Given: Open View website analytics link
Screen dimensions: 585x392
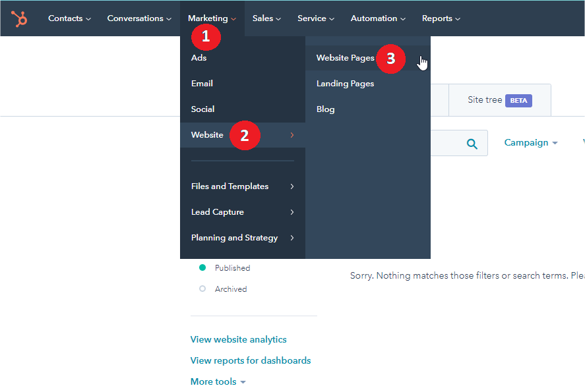Looking at the screenshot, I should pos(238,339).
